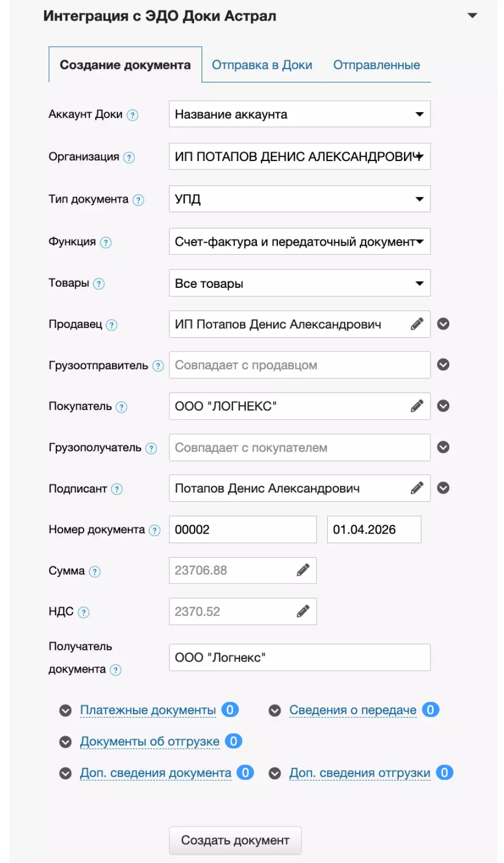Click the help icon next to Тип документа

pyautogui.click(x=138, y=200)
